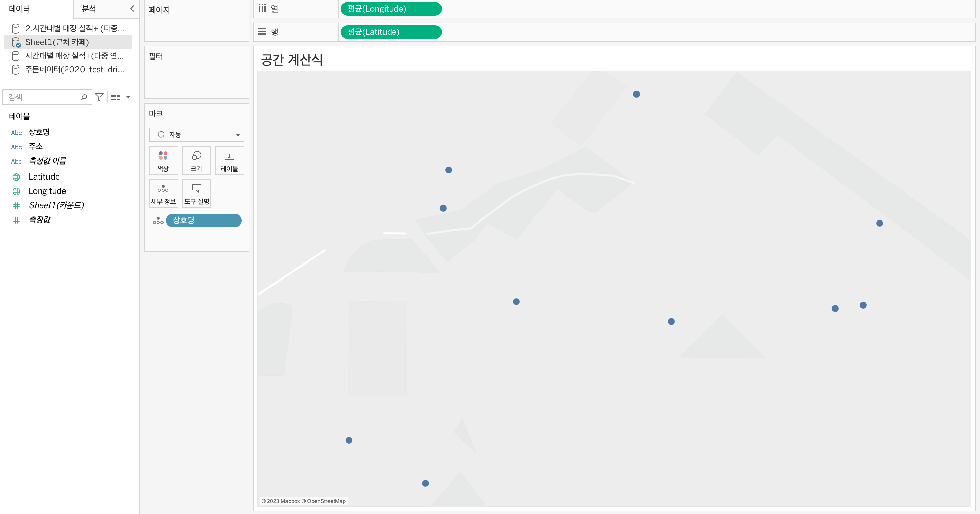980x514 pixels.
Task: Click the filter icon beside the search box
Action: pos(99,97)
